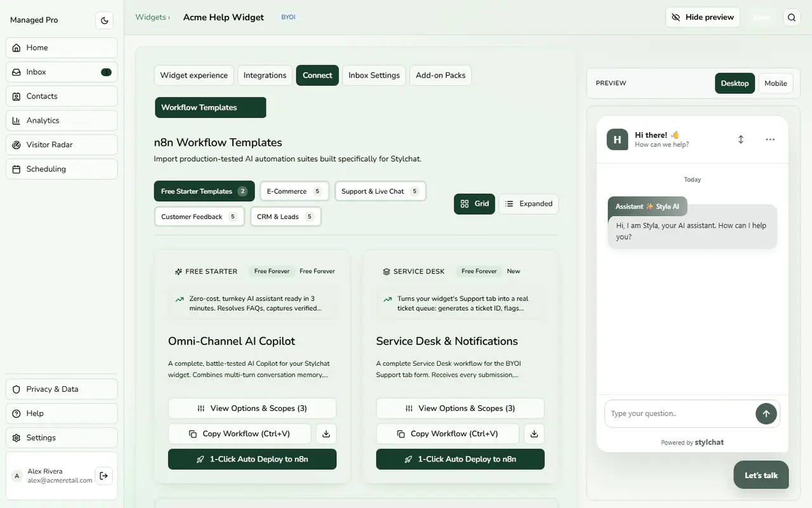Open search with the magnifier icon

(792, 18)
